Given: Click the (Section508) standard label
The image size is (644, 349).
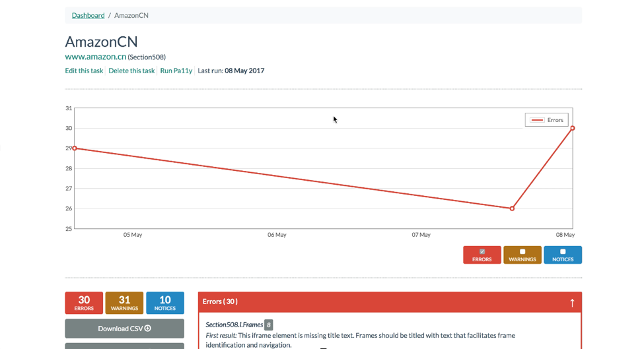Looking at the screenshot, I should [147, 57].
